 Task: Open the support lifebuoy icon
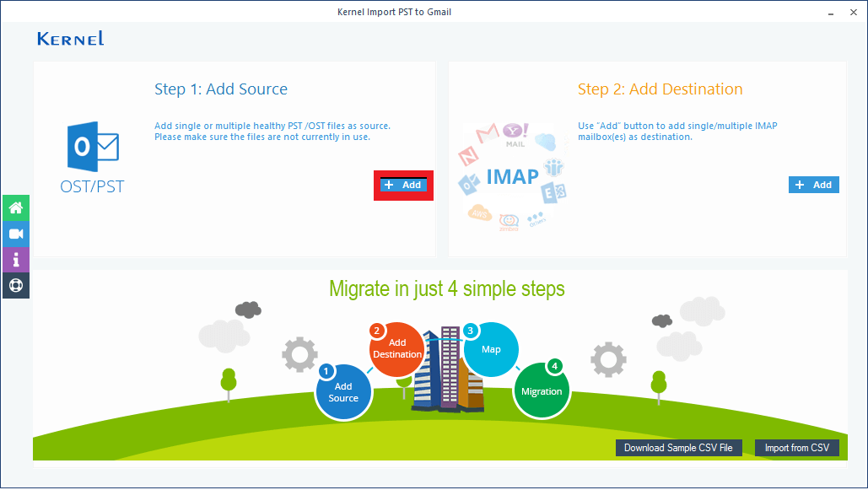pos(16,286)
